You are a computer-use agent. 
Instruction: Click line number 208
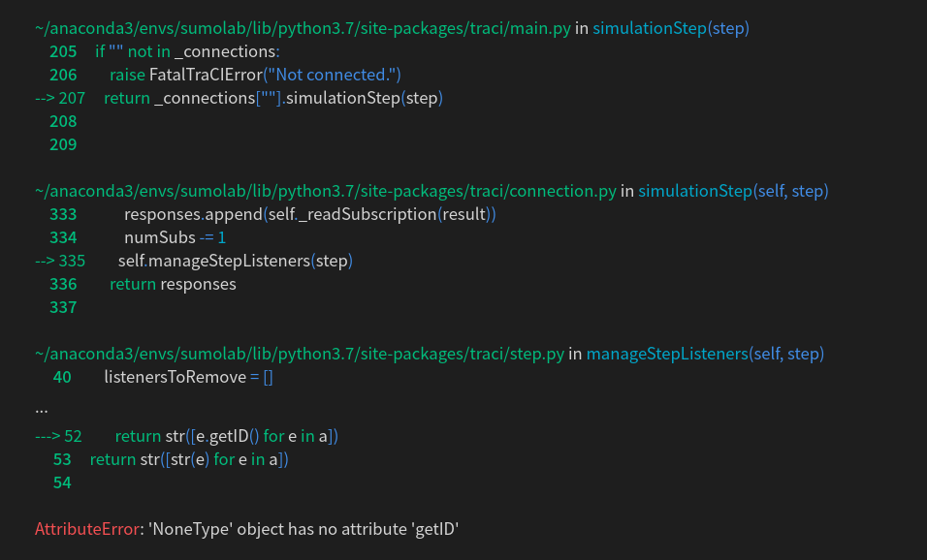click(63, 122)
